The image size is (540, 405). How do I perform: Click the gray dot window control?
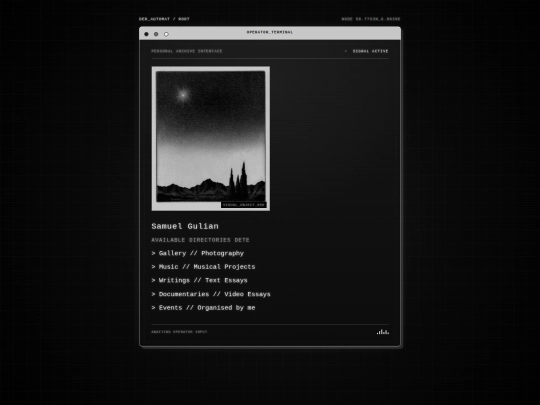coord(156,34)
